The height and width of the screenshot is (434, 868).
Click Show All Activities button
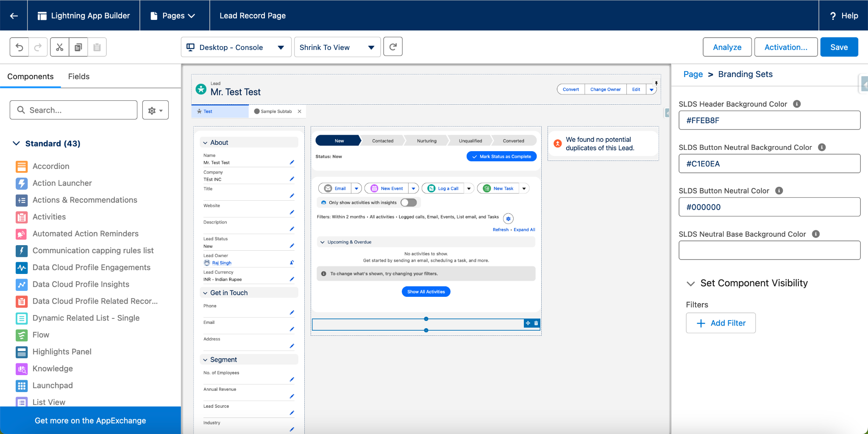click(426, 292)
